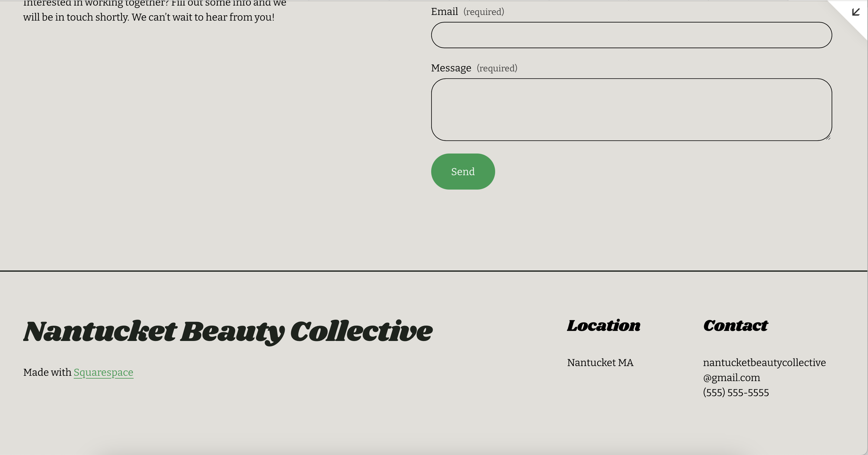Click the (555) 555-5555 phone number
Screen dimensions: 868x455
(736, 393)
